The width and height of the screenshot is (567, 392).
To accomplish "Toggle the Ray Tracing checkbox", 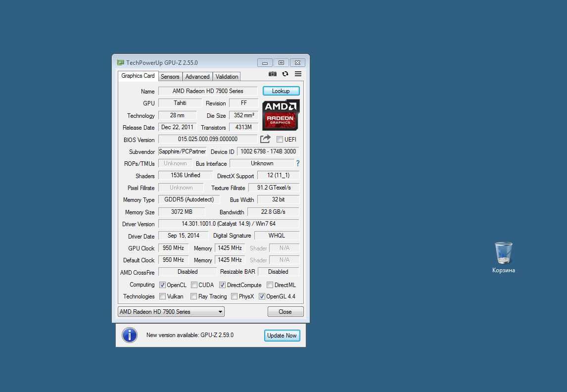I will [x=194, y=296].
